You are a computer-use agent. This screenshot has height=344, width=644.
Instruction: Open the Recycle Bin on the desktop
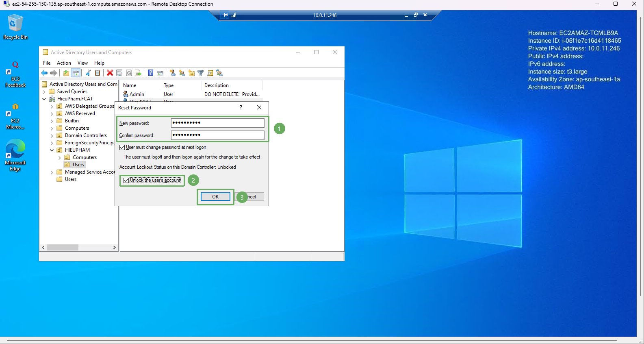click(x=15, y=27)
